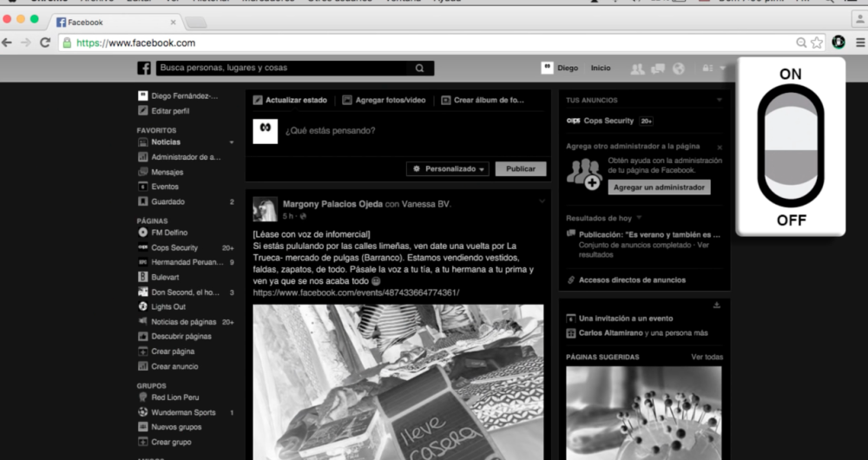868x460 pixels.
Task: Open Margony Palacios Ojeda profile link
Action: point(332,204)
